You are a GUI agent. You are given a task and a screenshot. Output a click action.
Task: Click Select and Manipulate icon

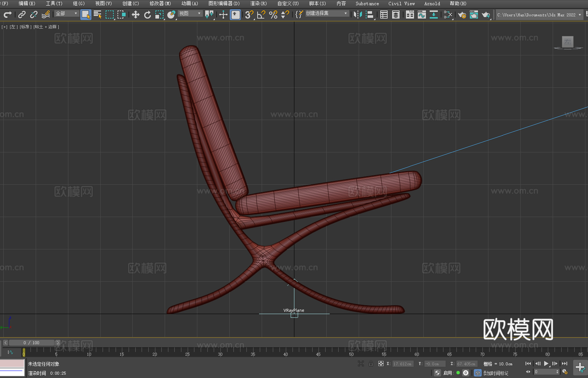point(223,14)
